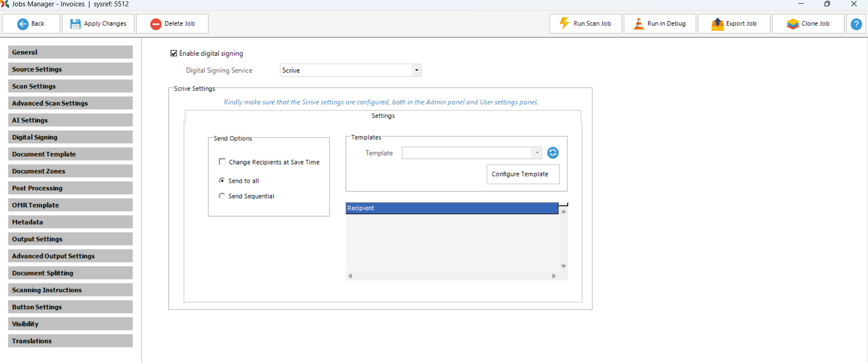Image resolution: width=868 pixels, height=363 pixels.
Task: Open help with the question mark icon
Action: [x=856, y=24]
